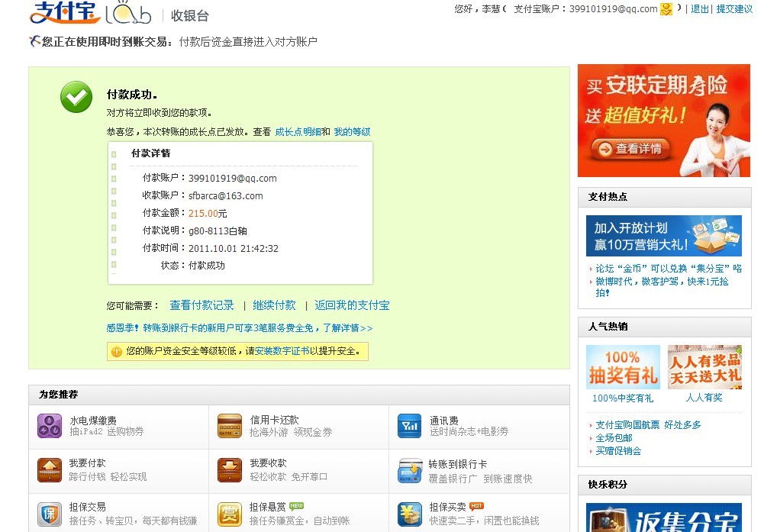Click the green payment success checkmark icon

pos(76,97)
